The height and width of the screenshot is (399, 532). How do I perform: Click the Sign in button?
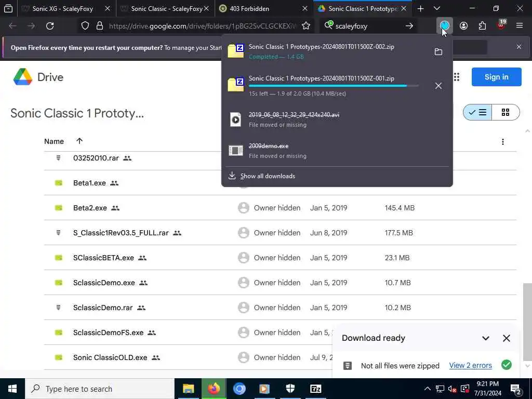(x=496, y=77)
